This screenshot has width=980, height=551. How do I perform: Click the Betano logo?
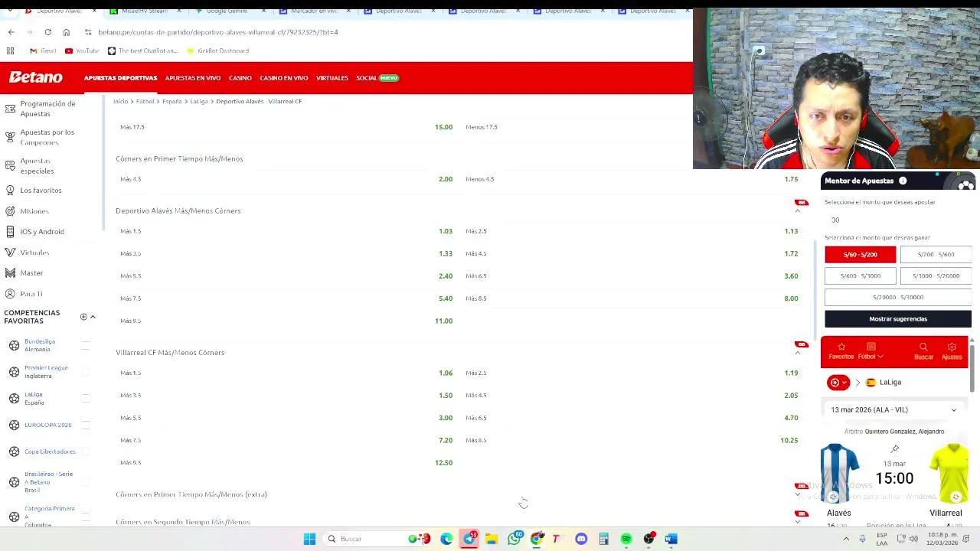point(36,77)
